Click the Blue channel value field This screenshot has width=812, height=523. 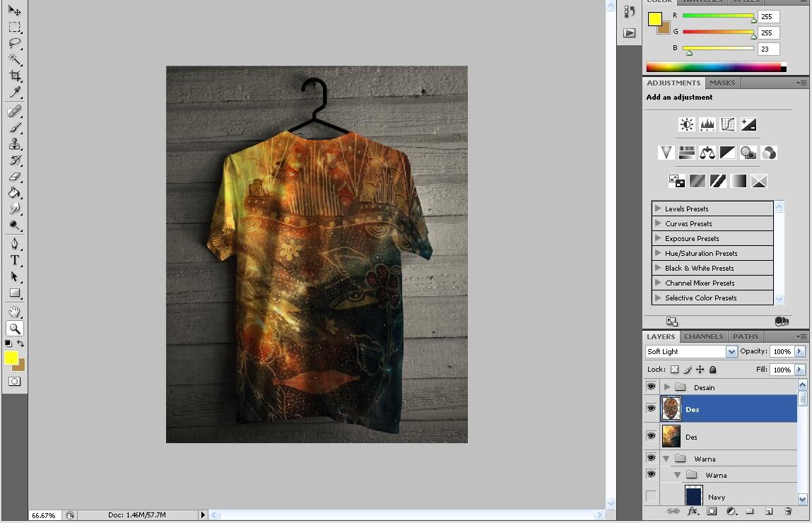point(768,49)
